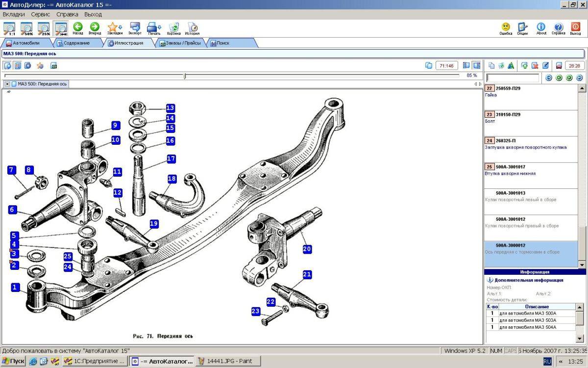Click the parts list search field
The width and height of the screenshot is (588, 368).
513,78
